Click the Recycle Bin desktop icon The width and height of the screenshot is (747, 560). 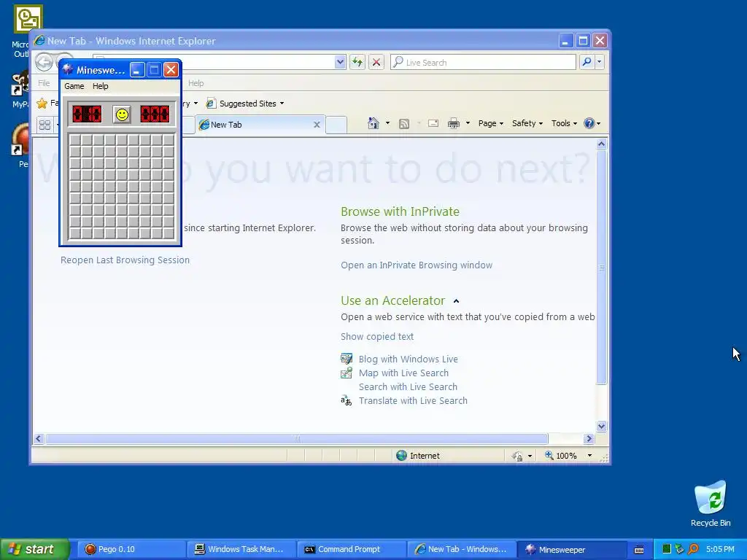point(711,505)
